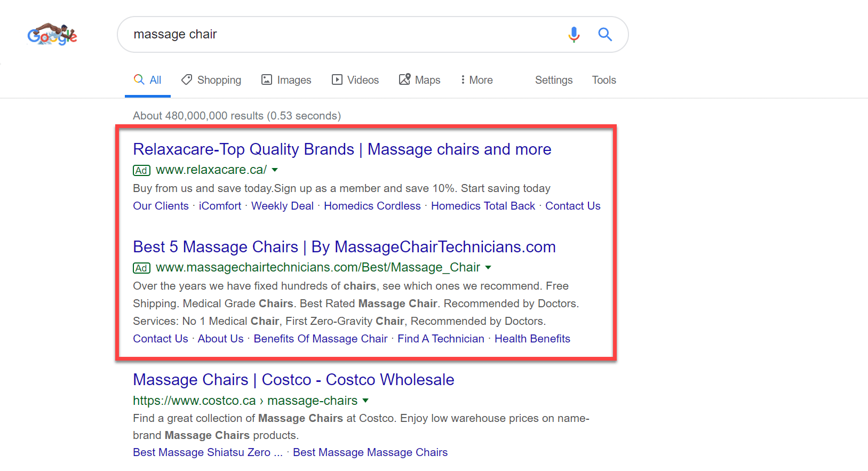Viewport: 868px width, 471px height.
Task: Open Best Massage Shiatsu Zero sitelink
Action: coord(208,452)
